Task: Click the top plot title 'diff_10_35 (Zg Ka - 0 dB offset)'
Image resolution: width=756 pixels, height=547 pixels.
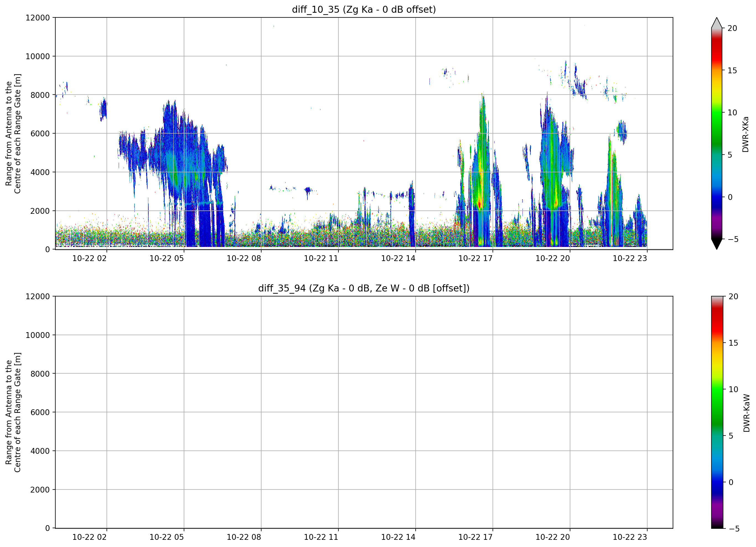Action: click(364, 10)
